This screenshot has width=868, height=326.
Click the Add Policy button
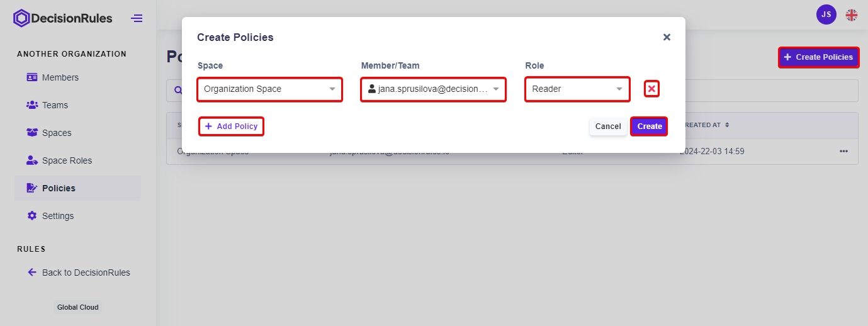coord(231,126)
